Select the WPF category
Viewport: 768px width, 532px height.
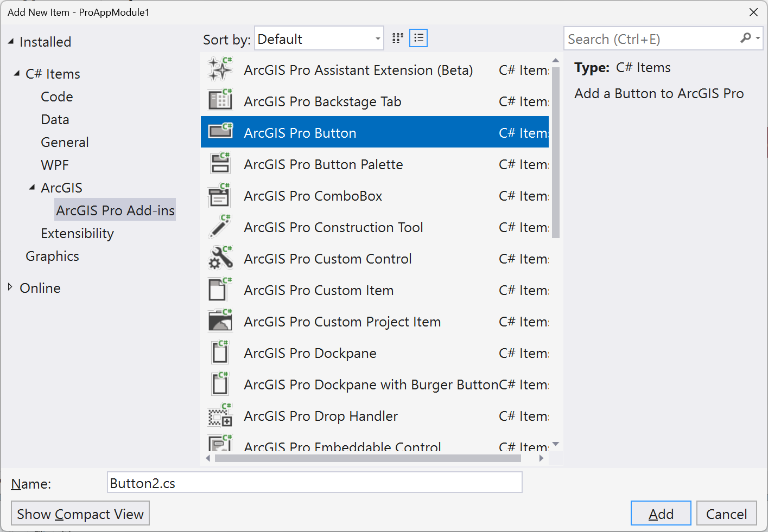point(55,165)
